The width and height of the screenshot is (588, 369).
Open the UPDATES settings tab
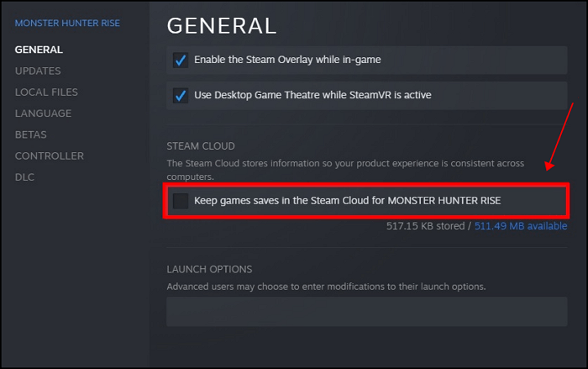[38, 71]
